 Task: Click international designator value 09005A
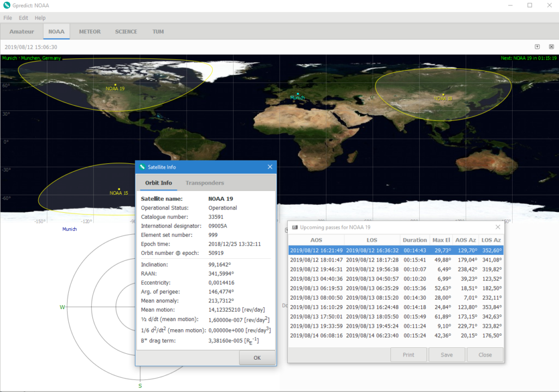coord(218,226)
